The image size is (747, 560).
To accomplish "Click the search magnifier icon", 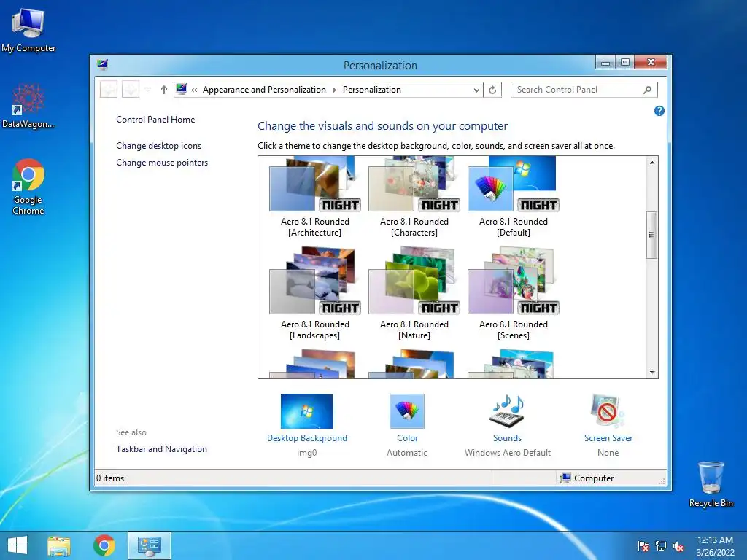I will (648, 90).
